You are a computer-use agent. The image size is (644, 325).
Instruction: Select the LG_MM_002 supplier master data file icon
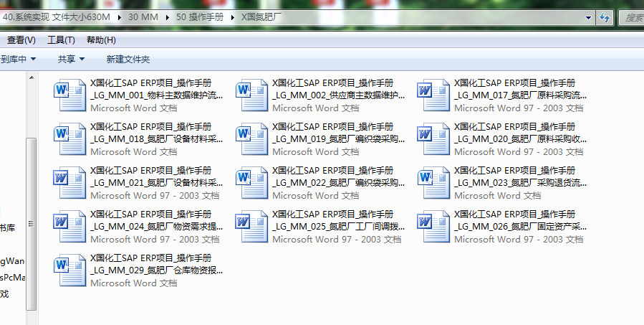coord(251,95)
